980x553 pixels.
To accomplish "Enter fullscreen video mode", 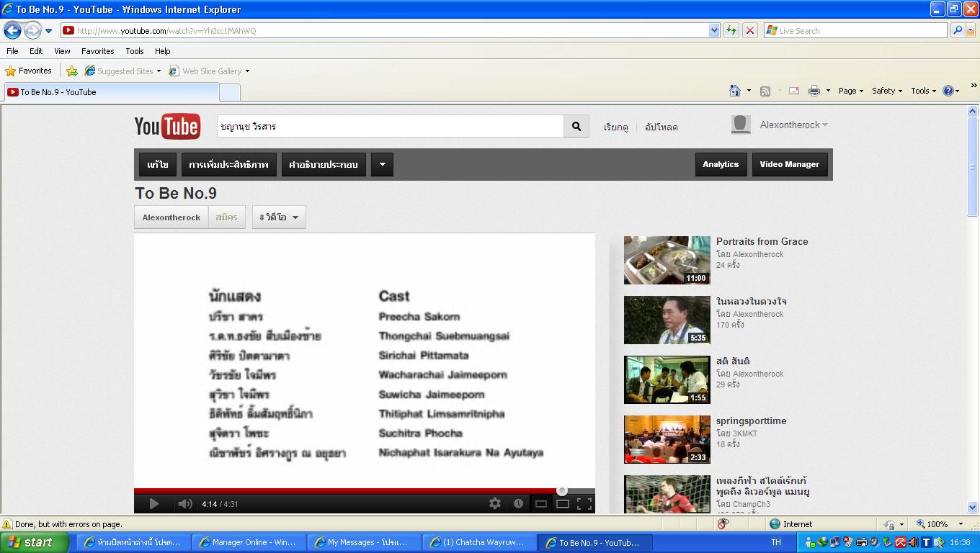I will (x=584, y=504).
